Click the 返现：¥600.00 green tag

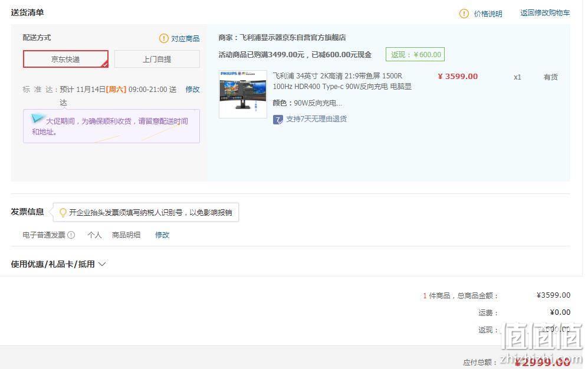coord(415,54)
